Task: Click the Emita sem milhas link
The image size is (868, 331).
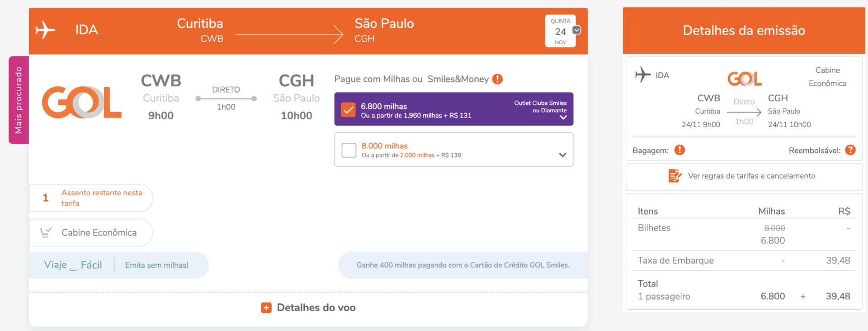Action: click(157, 265)
